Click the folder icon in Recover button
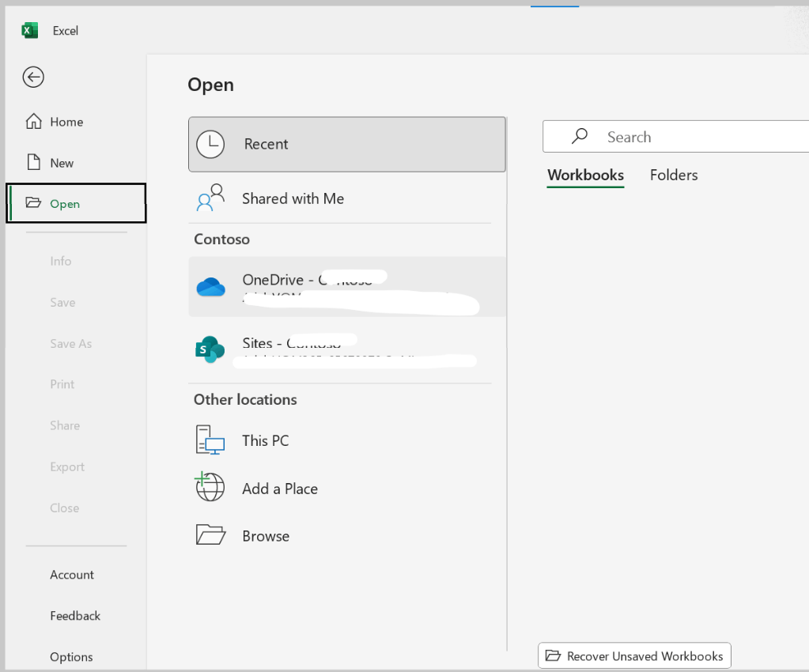 click(553, 655)
